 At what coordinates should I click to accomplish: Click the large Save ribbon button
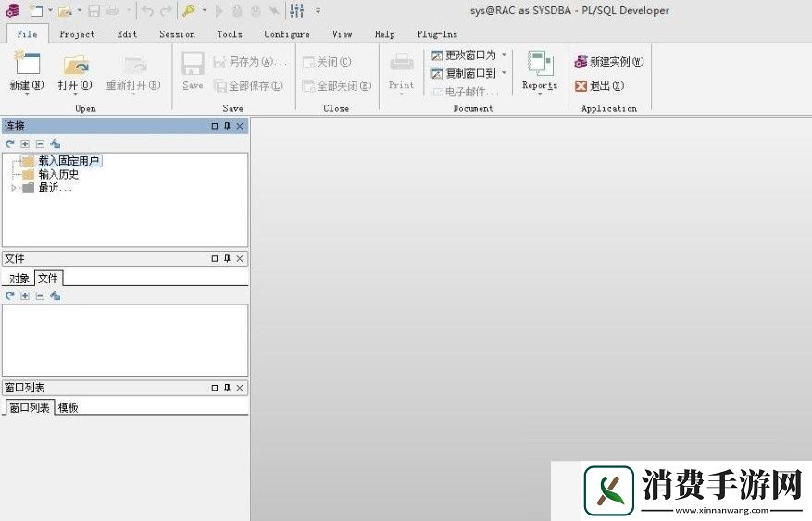[x=193, y=71]
